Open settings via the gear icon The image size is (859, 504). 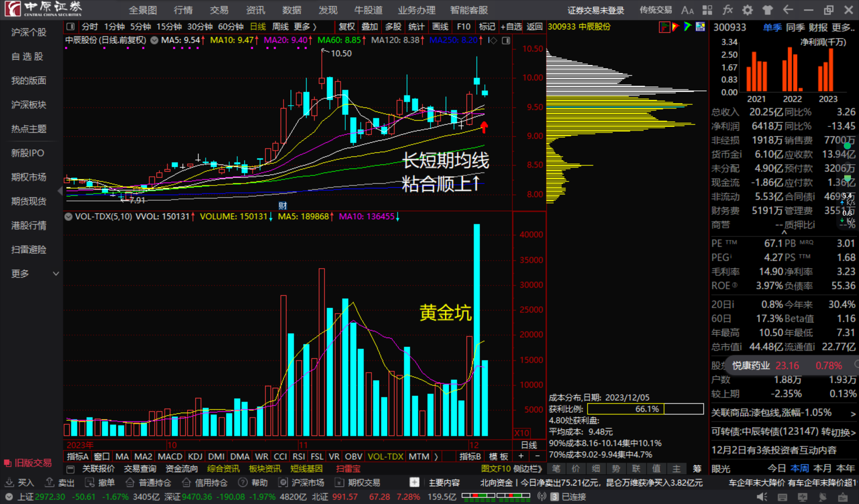[x=747, y=9]
